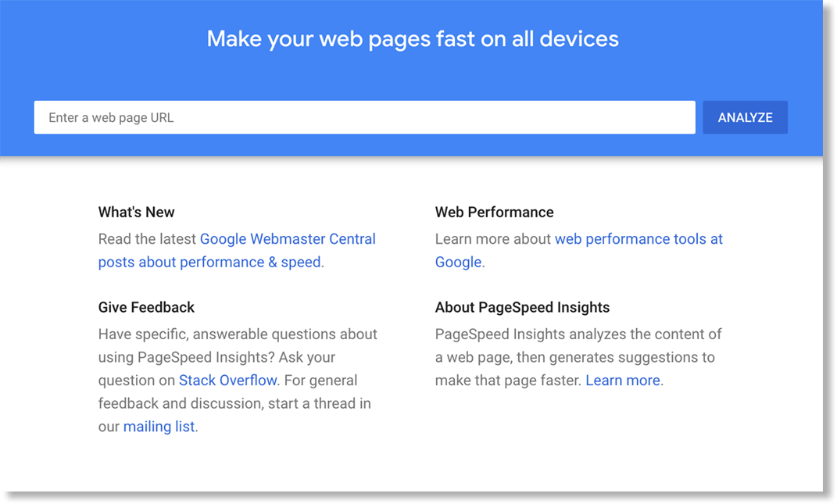Click the Give Feedback heading
Screen dimensions: 837x504
[x=146, y=307]
